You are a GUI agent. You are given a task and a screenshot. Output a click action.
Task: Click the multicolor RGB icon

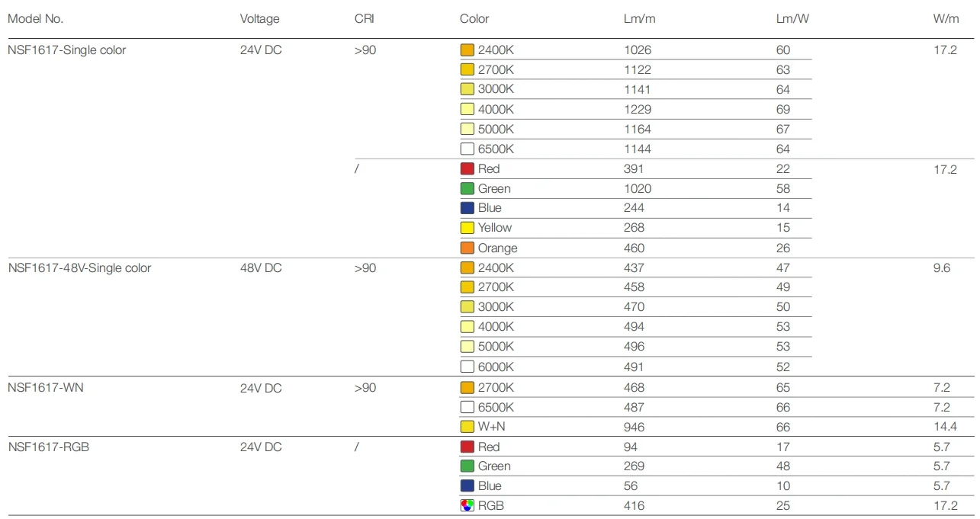[467, 505]
